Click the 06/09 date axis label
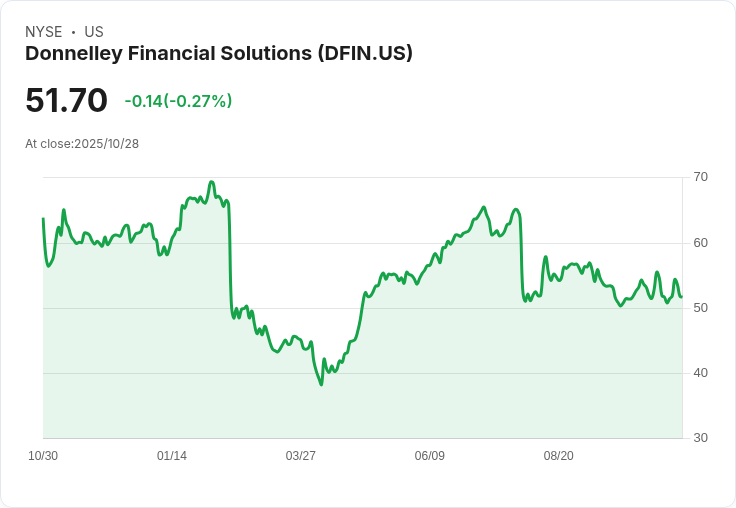Image resolution: width=736 pixels, height=508 pixels. [x=429, y=455]
